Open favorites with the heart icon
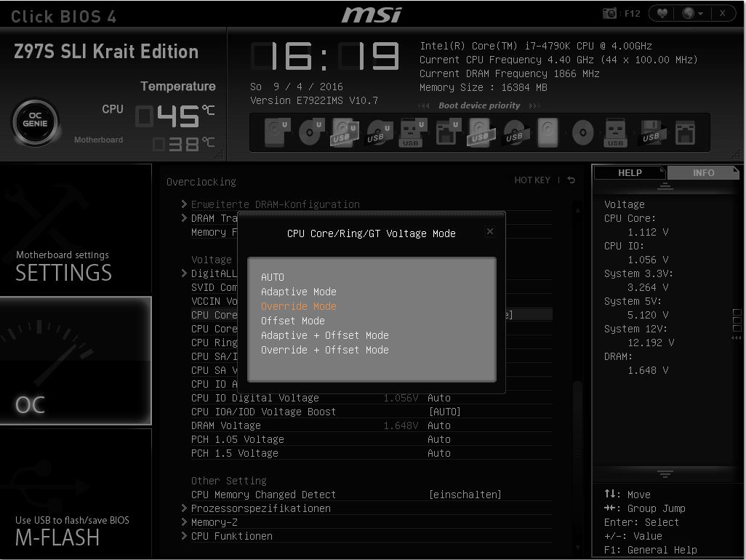The width and height of the screenshot is (746, 560). [662, 13]
